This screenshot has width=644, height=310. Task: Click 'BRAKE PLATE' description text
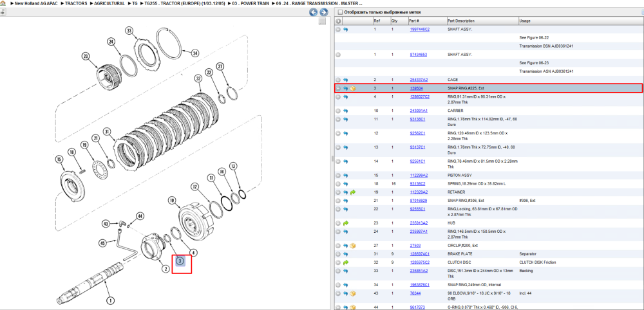click(x=458, y=254)
